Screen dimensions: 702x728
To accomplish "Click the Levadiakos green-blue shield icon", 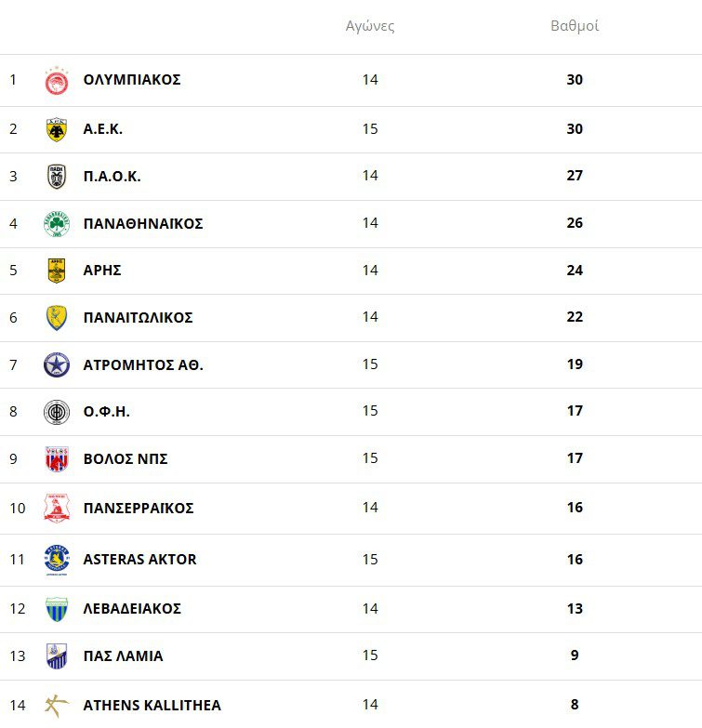I will pos(57,609).
